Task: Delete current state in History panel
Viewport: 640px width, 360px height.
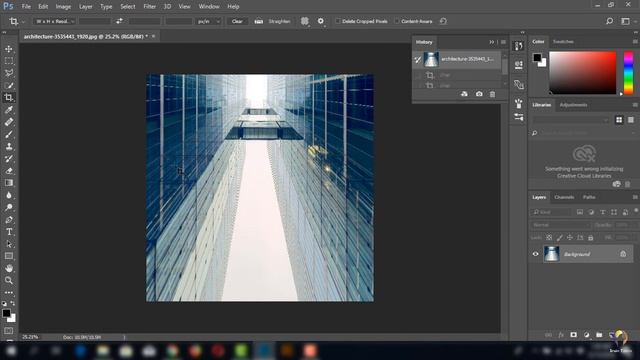Action: pos(492,94)
